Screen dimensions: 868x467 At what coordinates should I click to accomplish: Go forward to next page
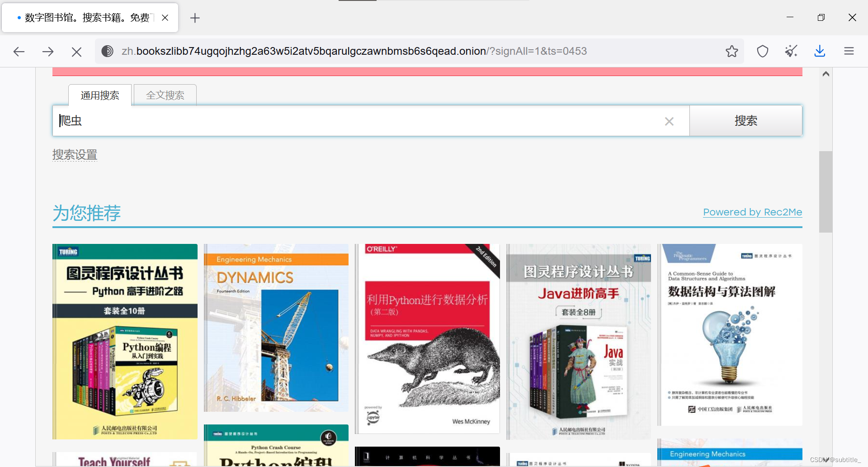[48, 52]
